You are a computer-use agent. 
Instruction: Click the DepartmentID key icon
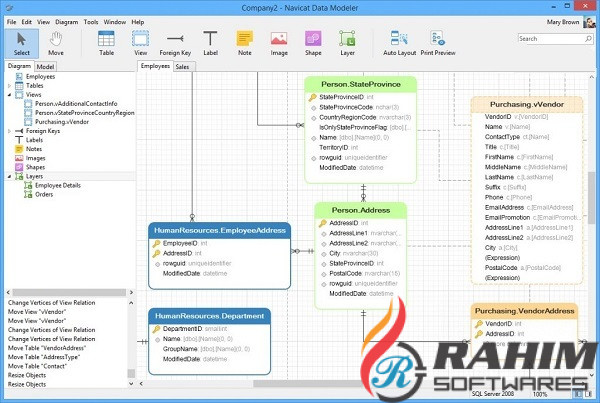157,329
